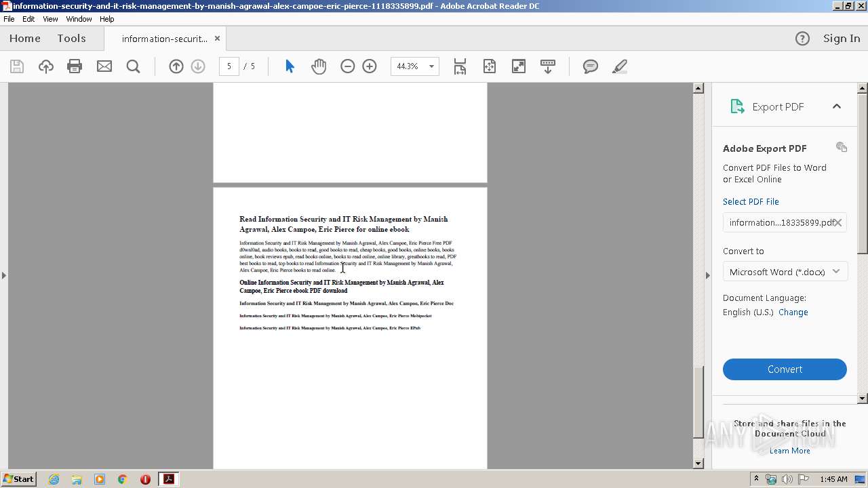Close the information-securit... document tab
Image resolution: width=868 pixels, height=488 pixels.
point(217,39)
